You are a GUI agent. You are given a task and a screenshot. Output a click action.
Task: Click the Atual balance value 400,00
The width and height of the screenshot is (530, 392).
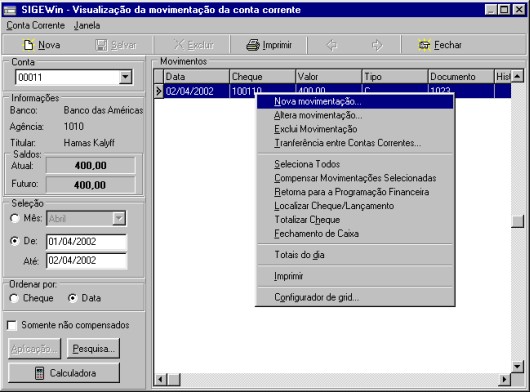[x=91, y=166]
